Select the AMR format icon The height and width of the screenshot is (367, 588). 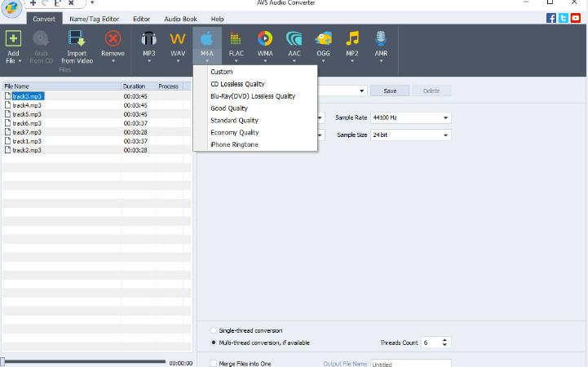(380, 39)
